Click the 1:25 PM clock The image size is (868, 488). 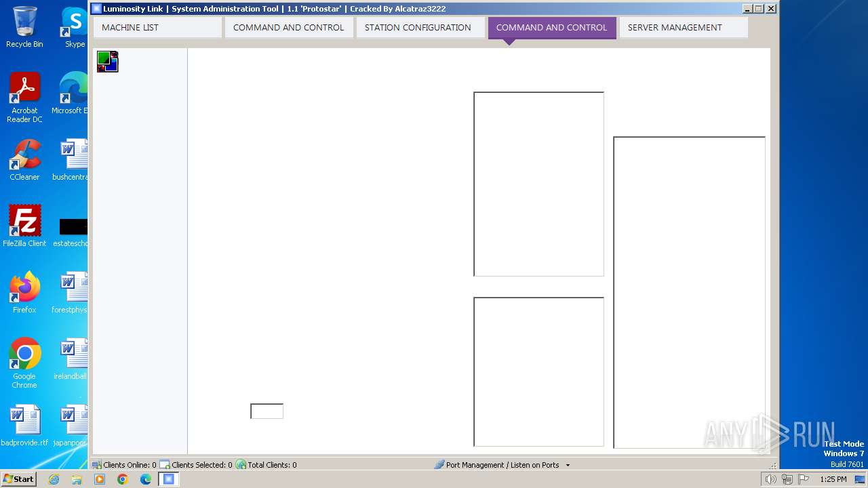[833, 479]
